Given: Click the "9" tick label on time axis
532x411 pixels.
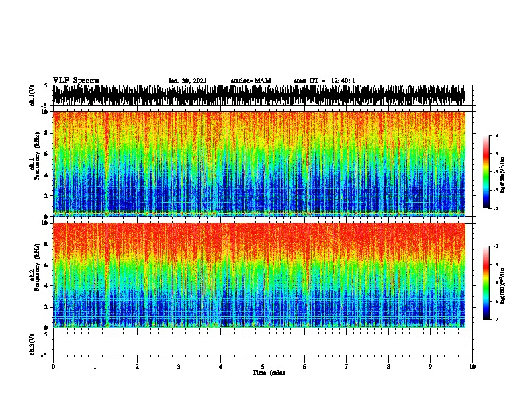Looking at the screenshot, I should coord(430,367).
